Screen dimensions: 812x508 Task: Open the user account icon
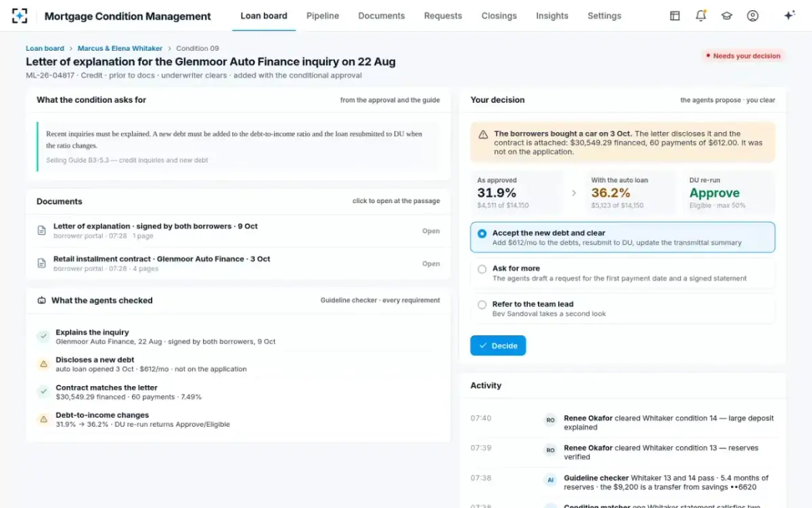click(x=752, y=16)
